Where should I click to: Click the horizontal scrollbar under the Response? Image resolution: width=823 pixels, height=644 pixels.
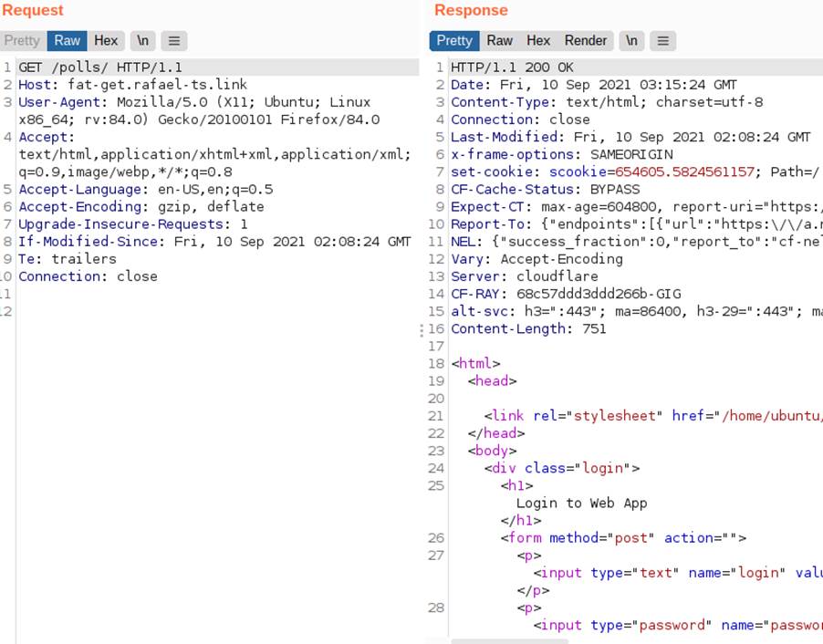[509, 640]
